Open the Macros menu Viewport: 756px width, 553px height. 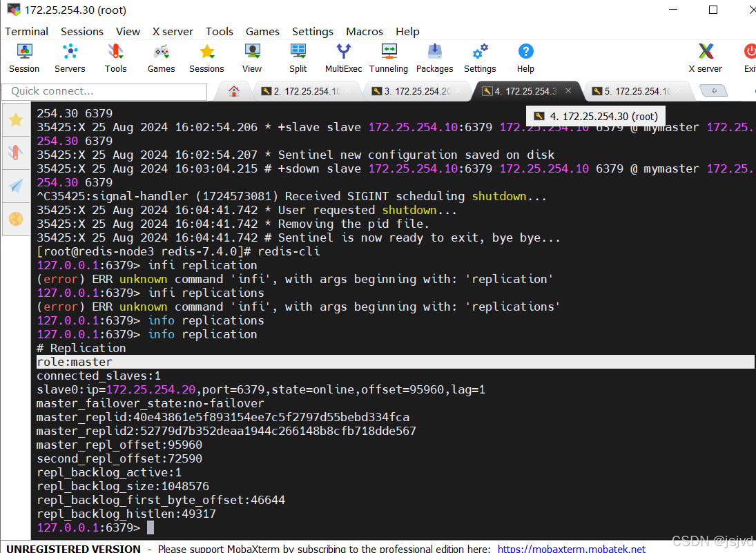pos(365,31)
